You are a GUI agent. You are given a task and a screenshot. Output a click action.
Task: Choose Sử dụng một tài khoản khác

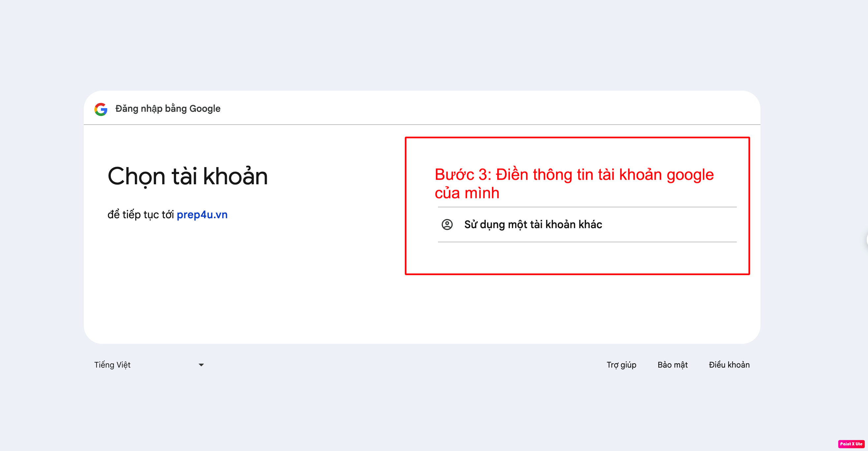click(587, 224)
